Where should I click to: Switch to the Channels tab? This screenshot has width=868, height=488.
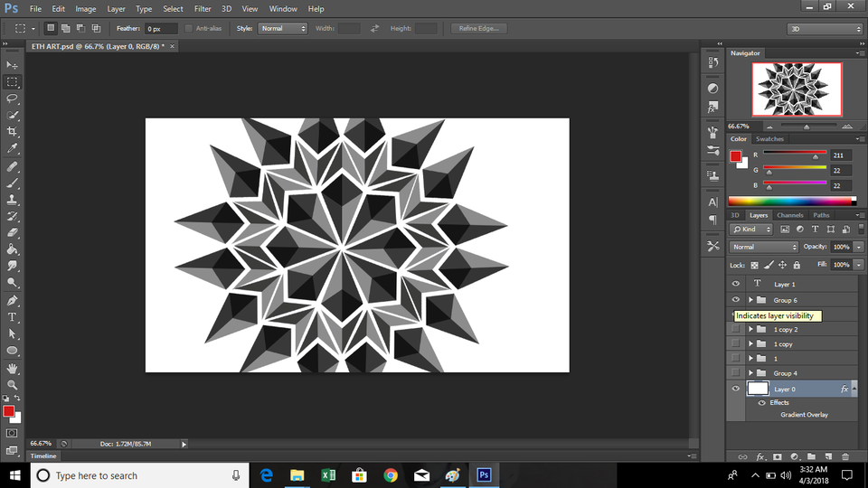[789, 215]
